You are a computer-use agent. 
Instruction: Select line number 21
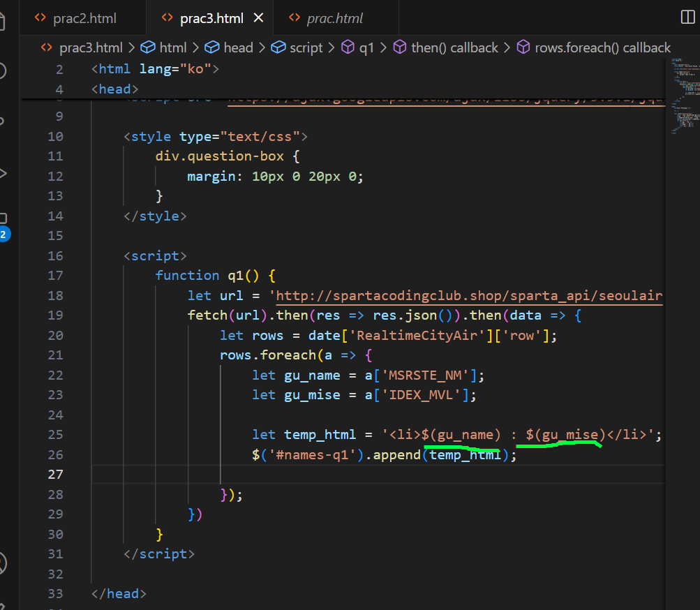pyautogui.click(x=55, y=355)
